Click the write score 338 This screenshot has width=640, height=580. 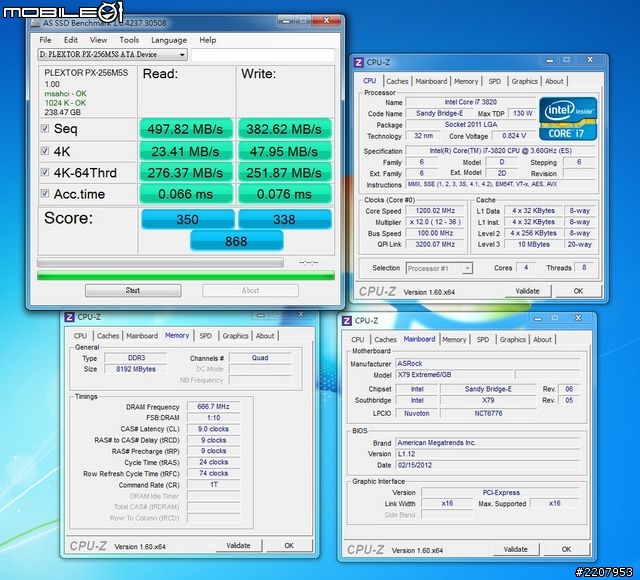tap(284, 219)
